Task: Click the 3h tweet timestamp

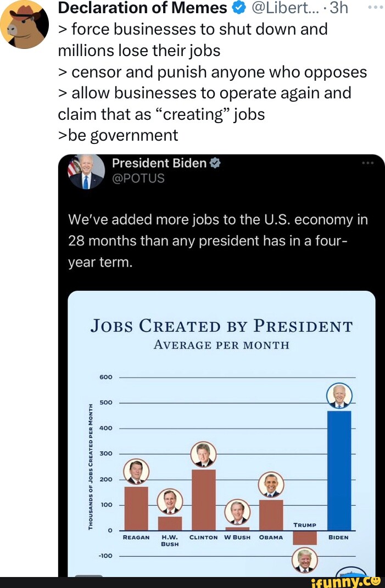Action: click(x=336, y=8)
